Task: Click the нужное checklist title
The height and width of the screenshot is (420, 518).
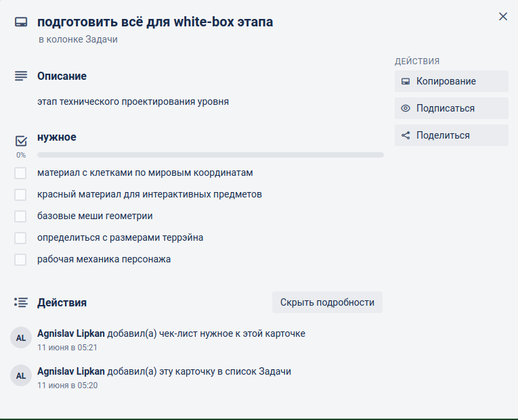Action: pyautogui.click(x=56, y=137)
